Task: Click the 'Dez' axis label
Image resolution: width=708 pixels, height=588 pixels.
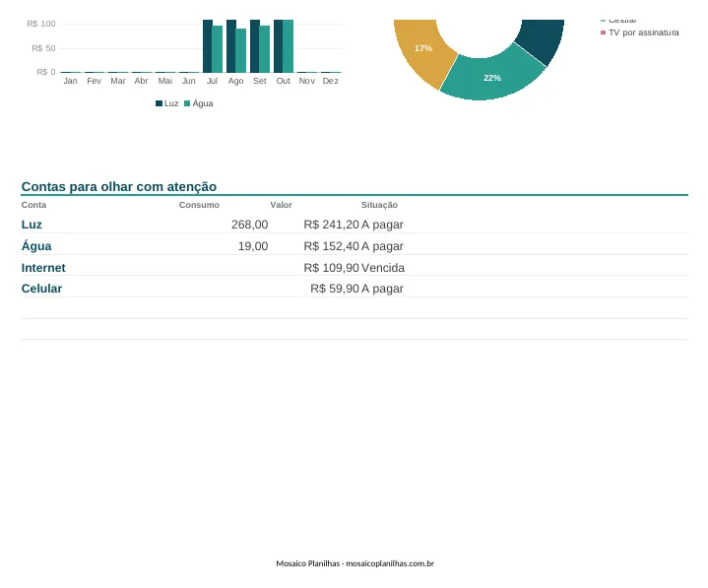Action: [x=331, y=81]
